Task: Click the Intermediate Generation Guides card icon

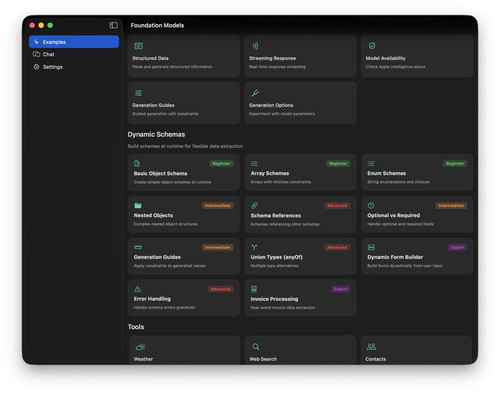Action: tap(138, 247)
